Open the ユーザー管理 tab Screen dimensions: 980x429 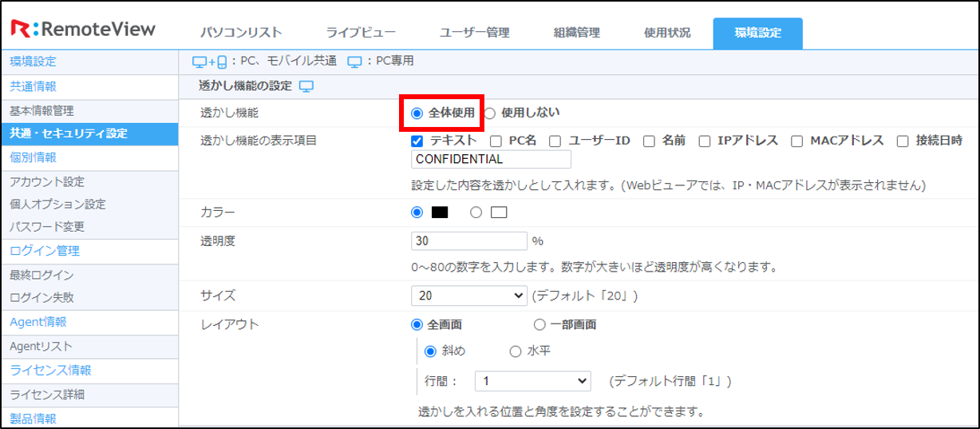click(474, 33)
